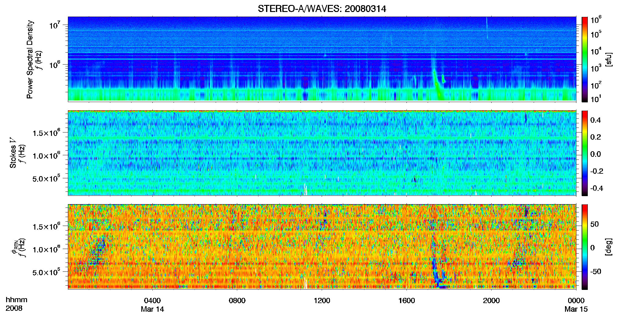The height and width of the screenshot is (332, 644).
Task: Click the 0800 time tick label
Action: 237,301
